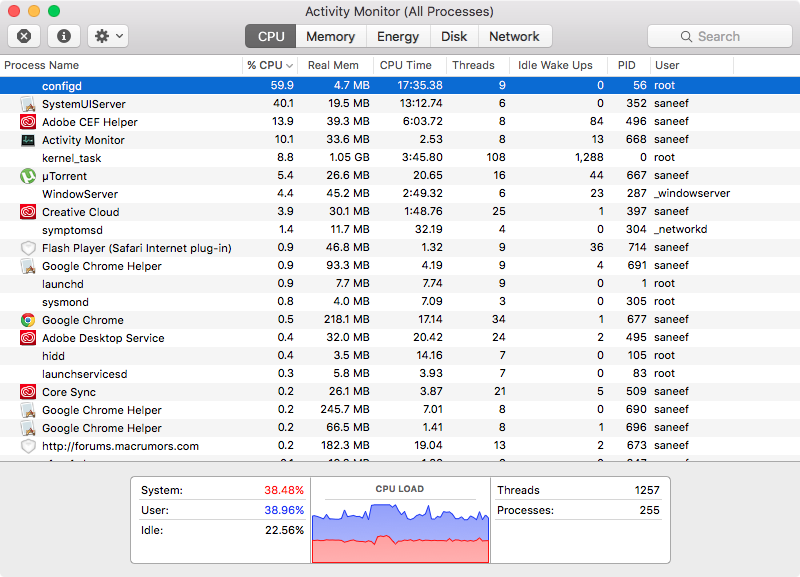Click Flash Player (Safari Internet plug-in) name
800x577 pixels.
[x=137, y=248]
